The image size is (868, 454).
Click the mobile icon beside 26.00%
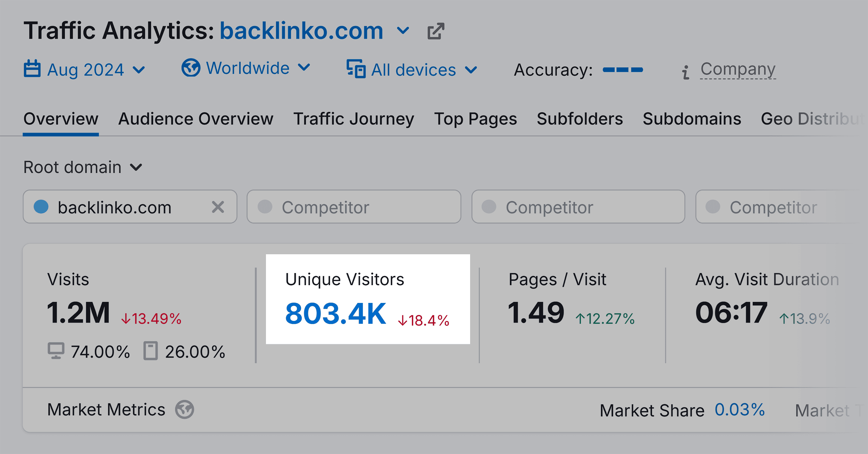point(151,351)
